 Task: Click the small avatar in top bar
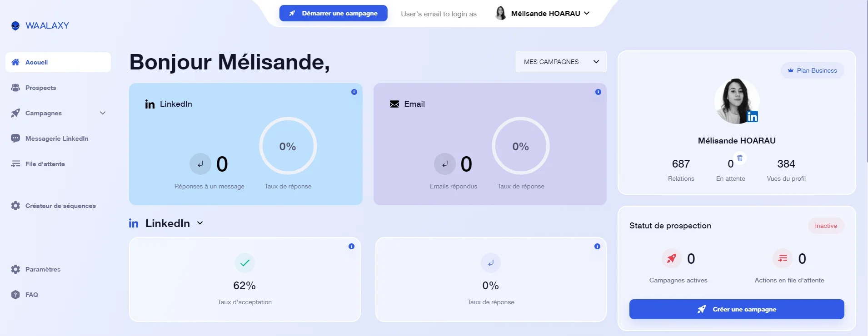(x=501, y=13)
